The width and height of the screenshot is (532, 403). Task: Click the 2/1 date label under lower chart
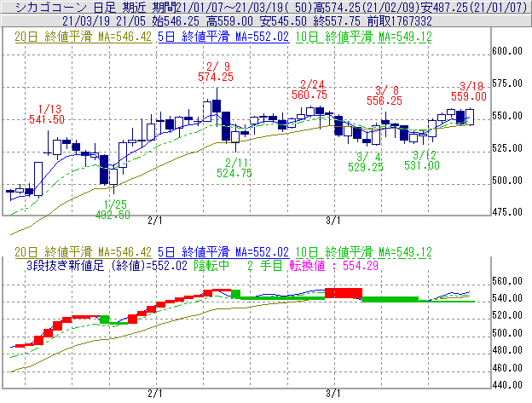click(x=155, y=394)
